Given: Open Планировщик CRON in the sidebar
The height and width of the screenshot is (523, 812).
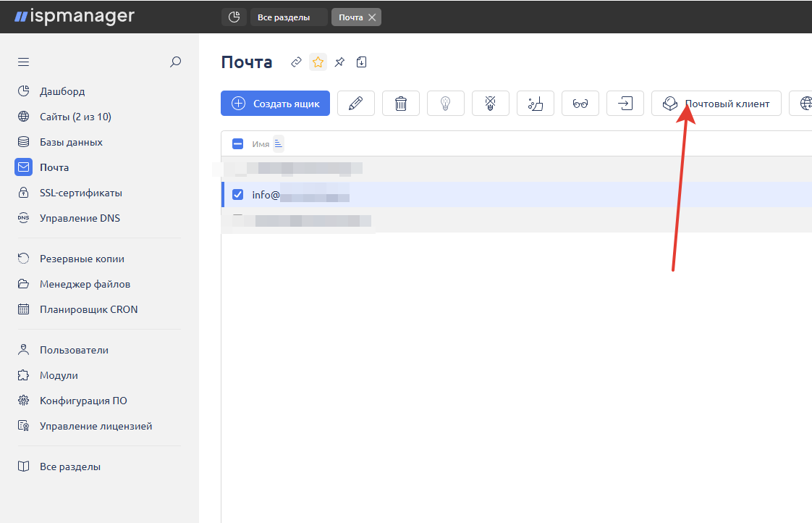Looking at the screenshot, I should point(88,309).
